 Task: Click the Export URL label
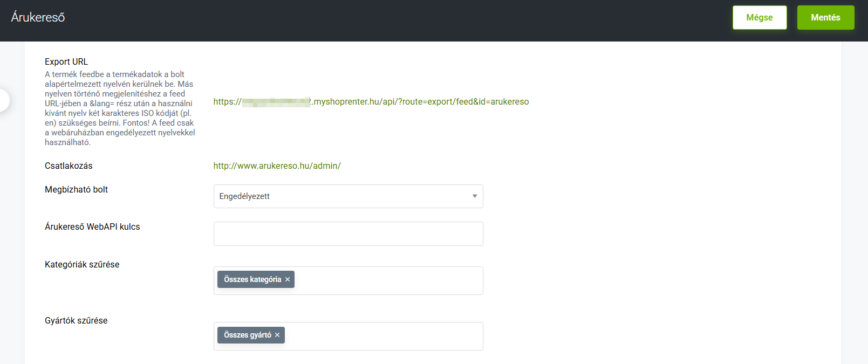66,61
